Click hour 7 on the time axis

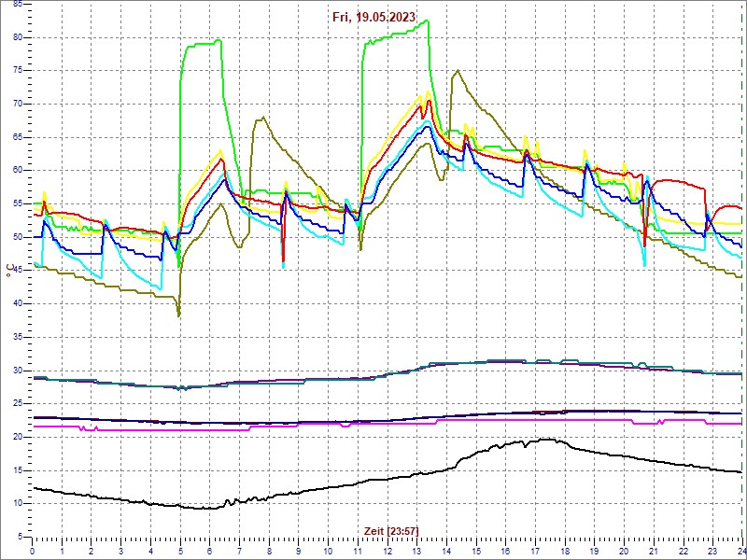pyautogui.click(x=240, y=549)
